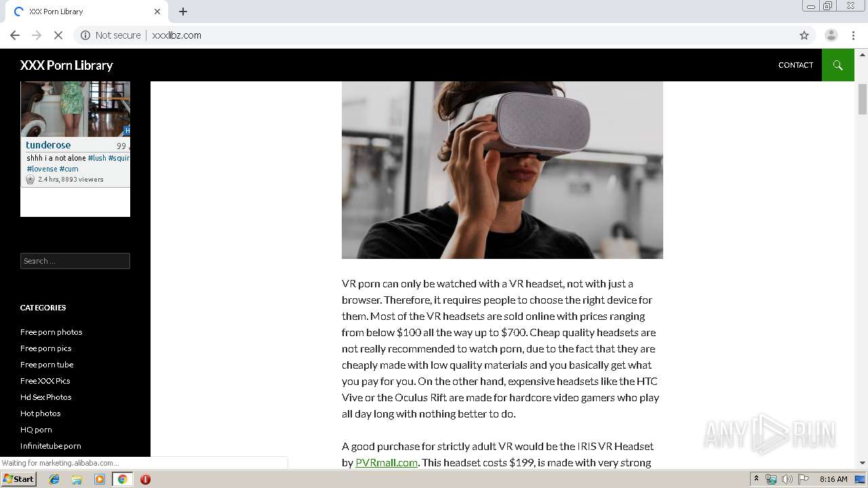The width and height of the screenshot is (868, 488).
Task: Follow the PVRmall.com link in the article
Action: [387, 462]
